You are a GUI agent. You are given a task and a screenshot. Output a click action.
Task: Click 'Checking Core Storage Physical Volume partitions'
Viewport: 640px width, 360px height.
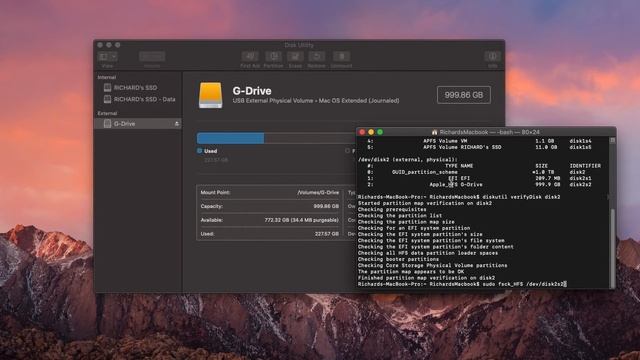433,265
